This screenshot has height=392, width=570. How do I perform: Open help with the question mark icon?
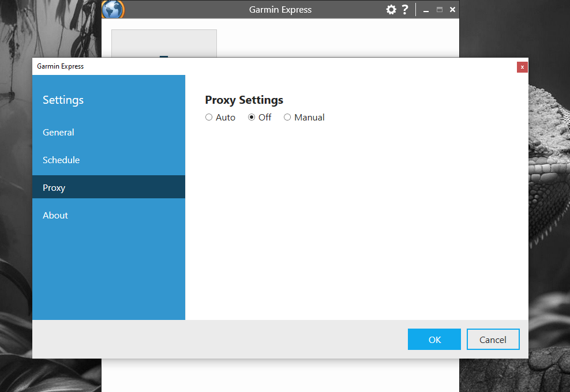(405, 10)
